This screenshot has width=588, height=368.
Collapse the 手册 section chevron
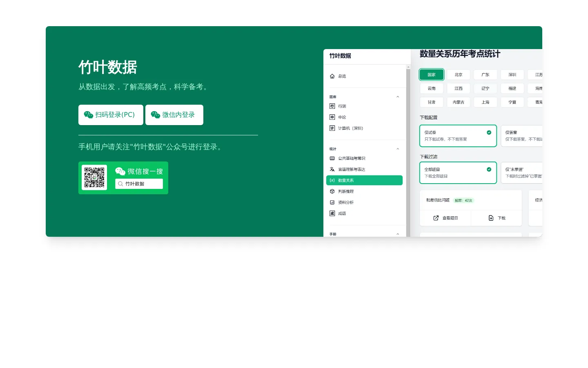(x=398, y=234)
